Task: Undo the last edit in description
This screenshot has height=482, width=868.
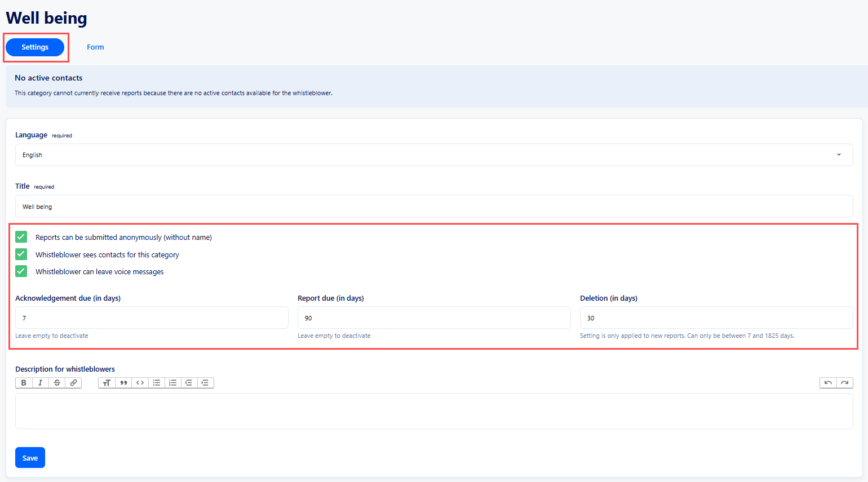Action: pos(828,383)
